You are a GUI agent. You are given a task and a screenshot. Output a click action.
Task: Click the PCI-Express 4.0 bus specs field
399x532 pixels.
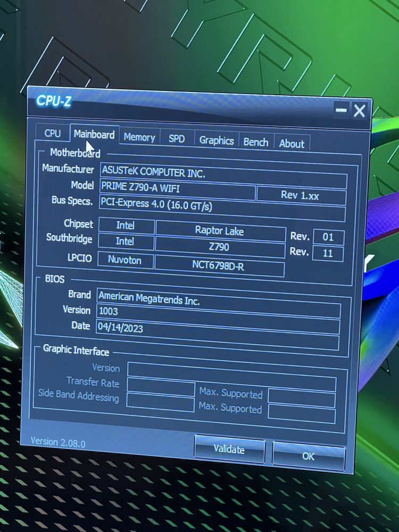click(x=222, y=207)
